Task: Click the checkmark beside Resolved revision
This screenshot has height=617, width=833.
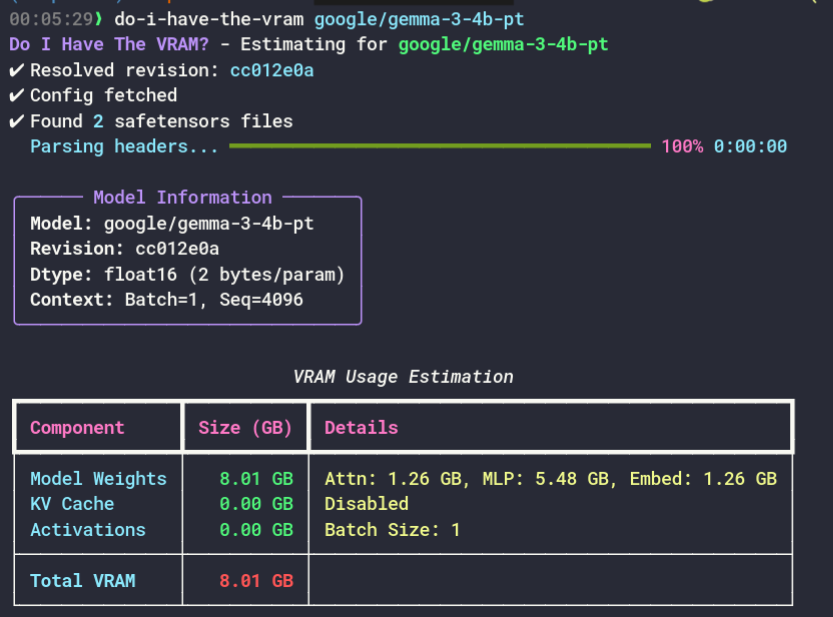Action: pos(16,70)
